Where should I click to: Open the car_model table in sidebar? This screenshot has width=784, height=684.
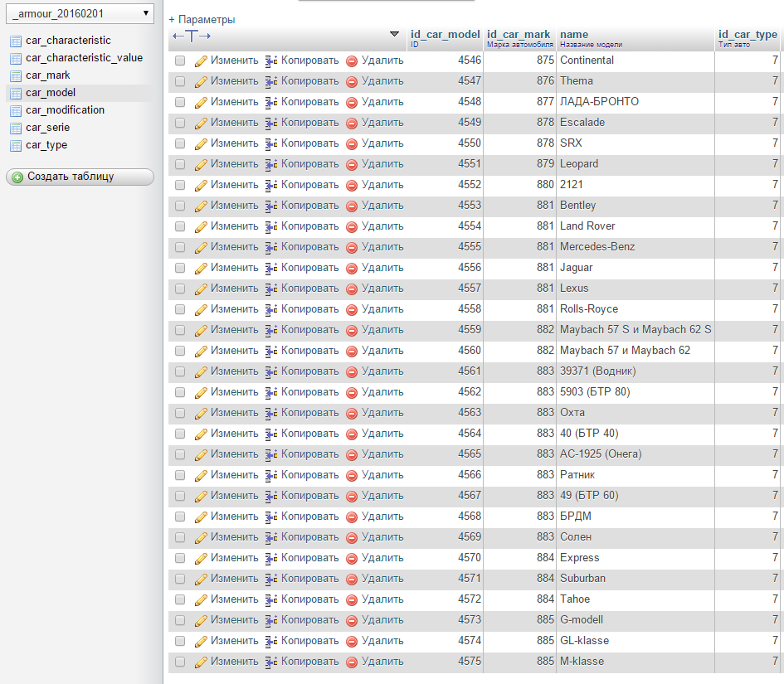pos(51,93)
